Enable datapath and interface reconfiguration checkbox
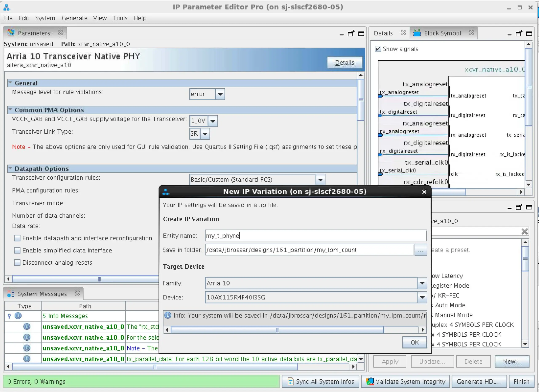 (17, 238)
